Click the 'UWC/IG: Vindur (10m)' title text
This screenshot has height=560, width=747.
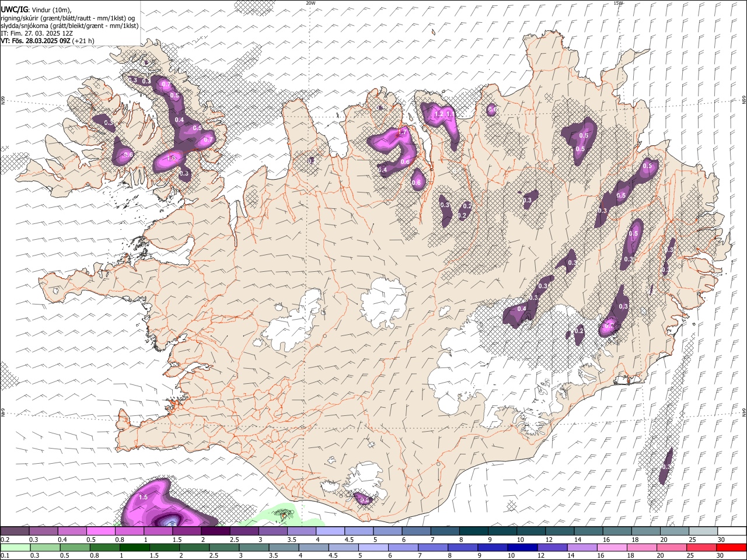(x=36, y=9)
